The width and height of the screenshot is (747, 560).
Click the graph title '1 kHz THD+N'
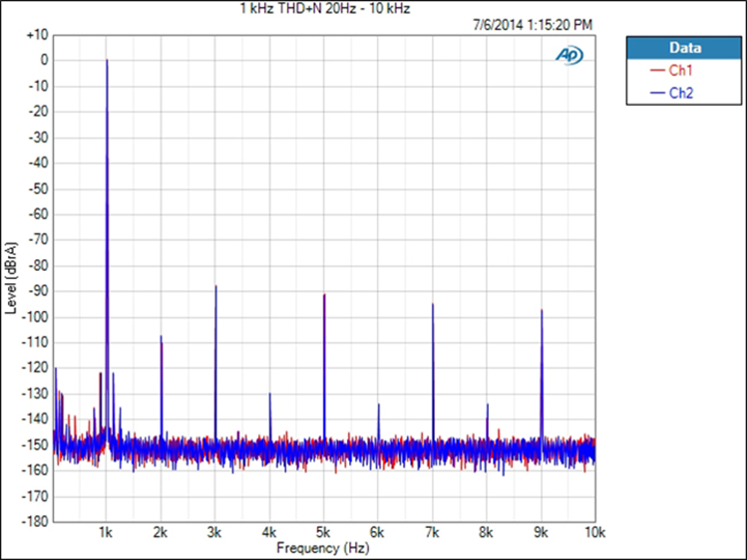pyautogui.click(x=324, y=8)
